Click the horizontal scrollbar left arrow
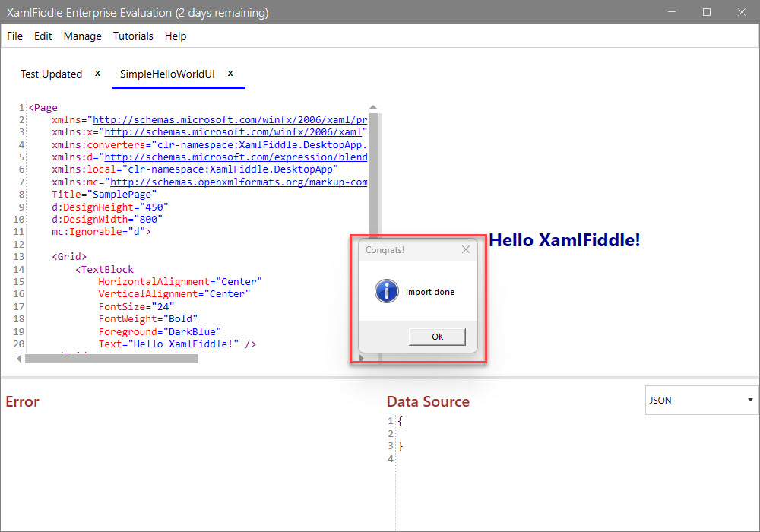 [x=19, y=359]
